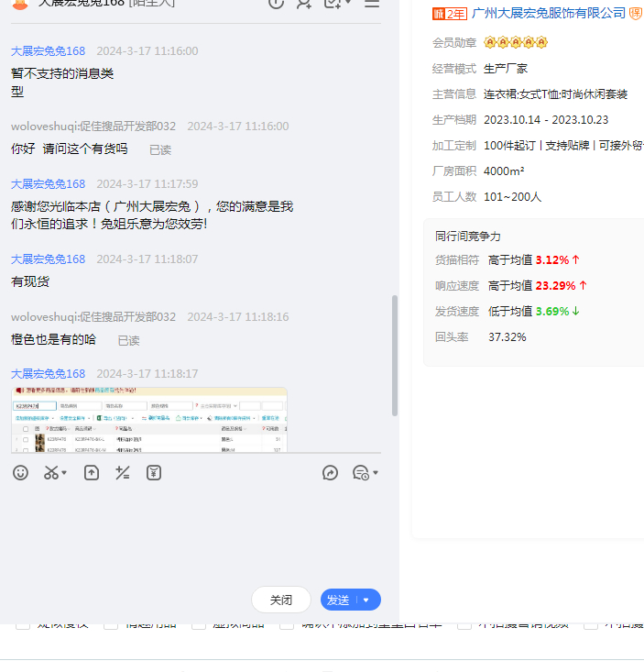Viewport: 644px width, 672px height.
Task: Open the plus-minus calculator icon
Action: (123, 473)
